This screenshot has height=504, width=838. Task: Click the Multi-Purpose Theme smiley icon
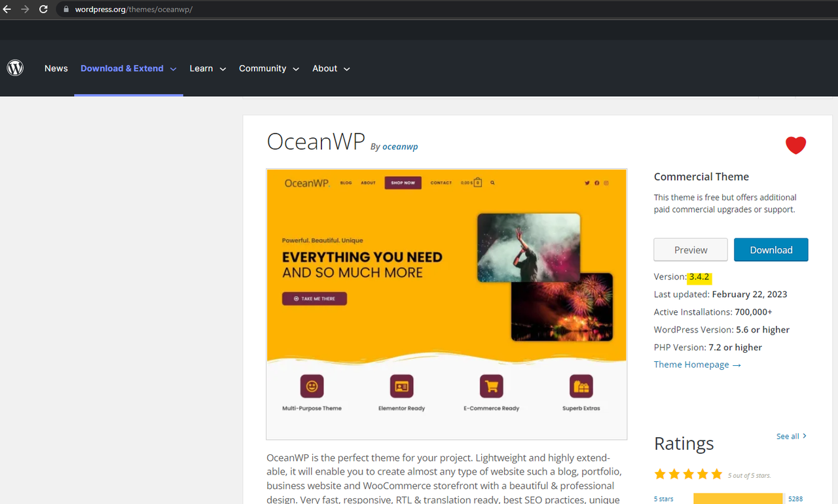tap(312, 386)
